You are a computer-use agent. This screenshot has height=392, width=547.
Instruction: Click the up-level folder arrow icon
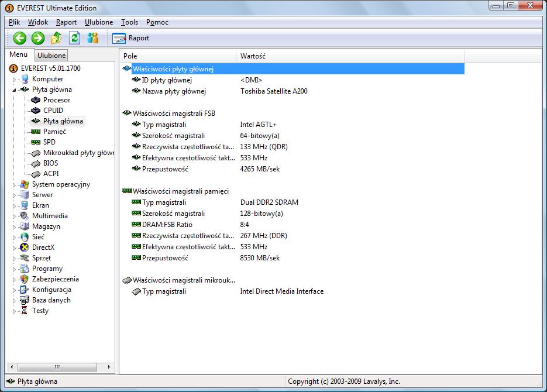56,38
